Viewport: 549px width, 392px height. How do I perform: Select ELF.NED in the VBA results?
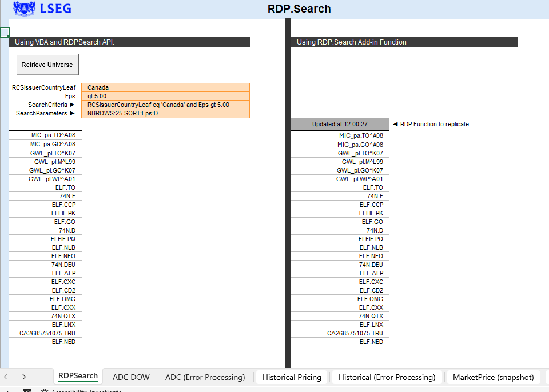tap(45, 342)
